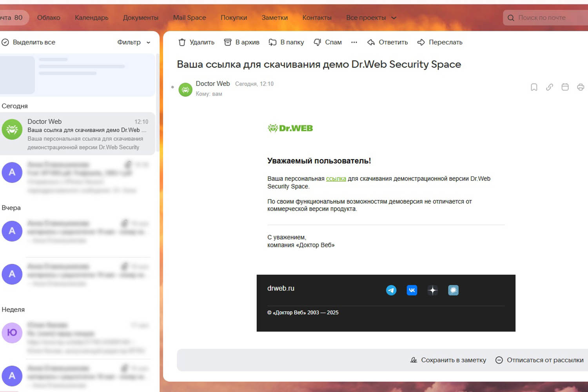Open the three-dot more actions menu
Viewport: 588px width, 392px height.
(x=354, y=42)
